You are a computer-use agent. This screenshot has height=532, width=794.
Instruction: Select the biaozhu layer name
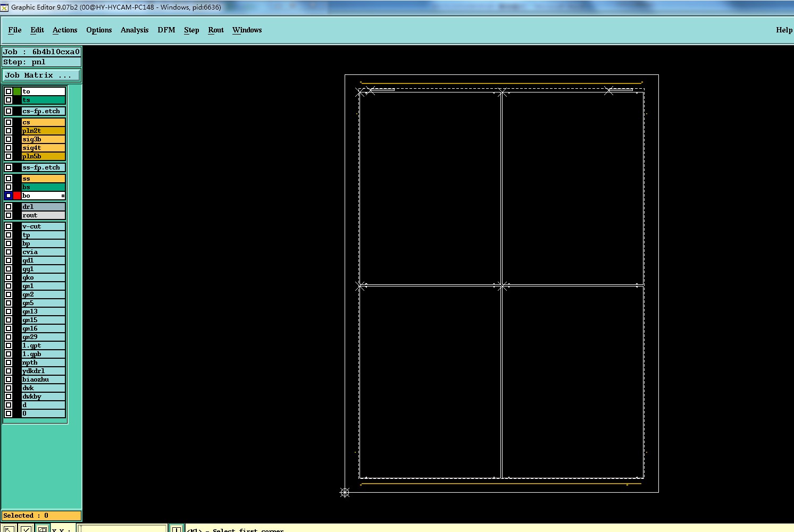[43, 379]
